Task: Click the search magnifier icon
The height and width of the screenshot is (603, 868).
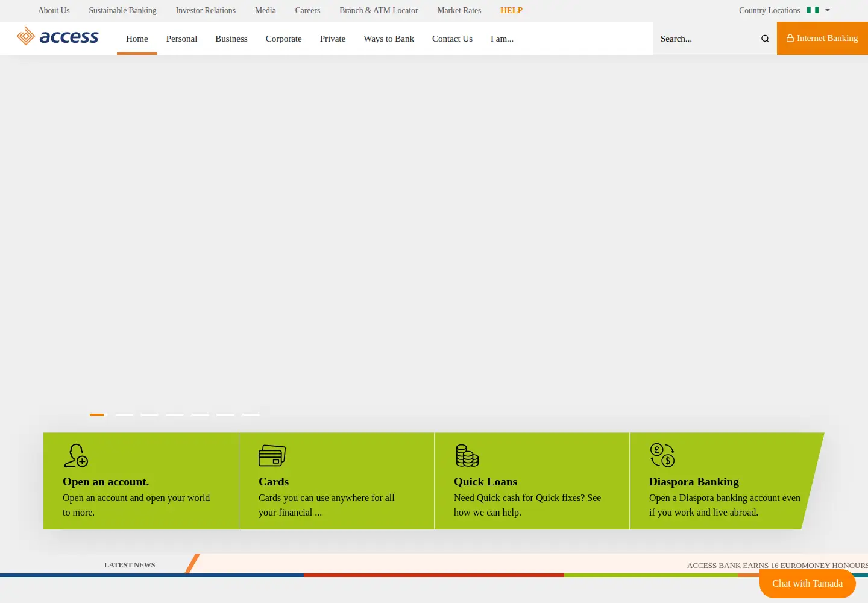Action: pyautogui.click(x=765, y=39)
